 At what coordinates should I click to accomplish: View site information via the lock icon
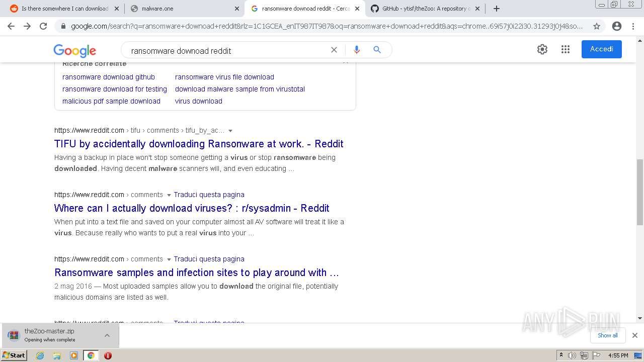pos(63,26)
